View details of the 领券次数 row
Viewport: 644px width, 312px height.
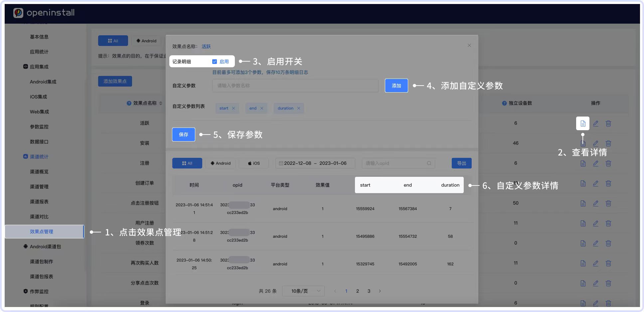tap(583, 243)
